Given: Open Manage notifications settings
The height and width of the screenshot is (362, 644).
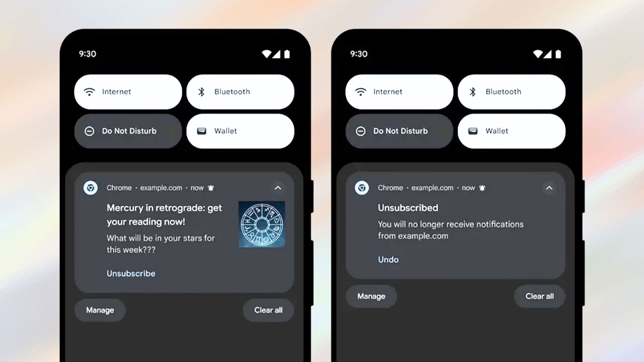Looking at the screenshot, I should (x=100, y=310).
